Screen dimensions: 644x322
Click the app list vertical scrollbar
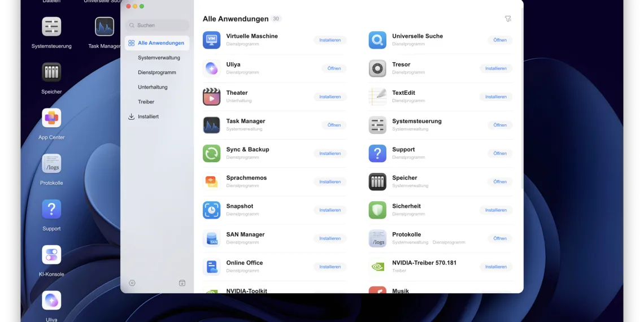click(x=522, y=98)
